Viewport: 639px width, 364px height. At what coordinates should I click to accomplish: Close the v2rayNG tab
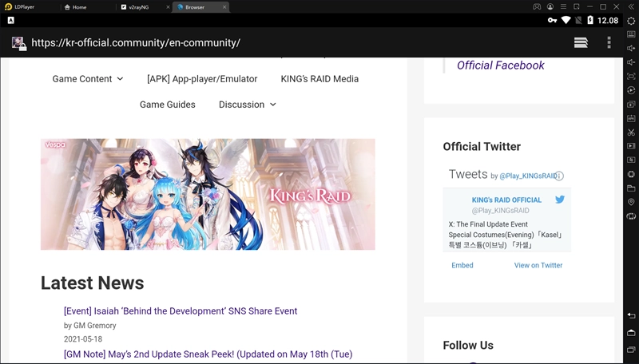pyautogui.click(x=168, y=7)
